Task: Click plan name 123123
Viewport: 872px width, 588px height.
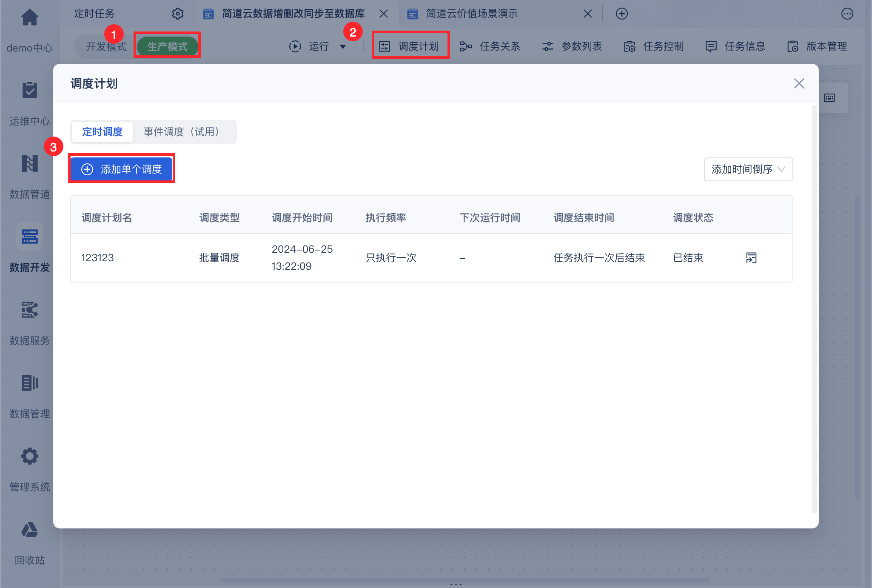Action: 97,258
